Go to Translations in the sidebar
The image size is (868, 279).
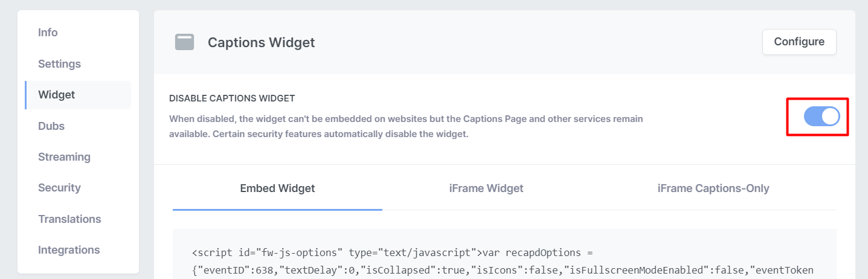[x=69, y=219]
